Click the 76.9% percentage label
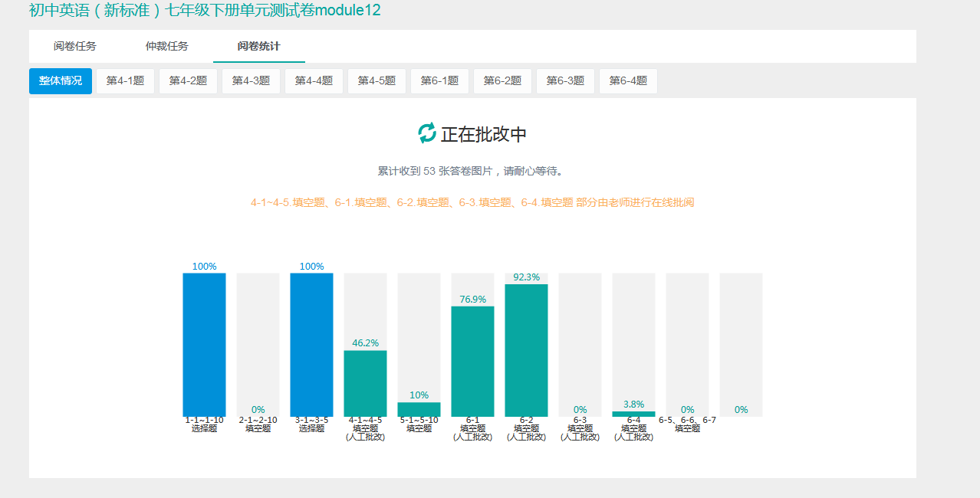This screenshot has height=498, width=980. click(x=472, y=300)
